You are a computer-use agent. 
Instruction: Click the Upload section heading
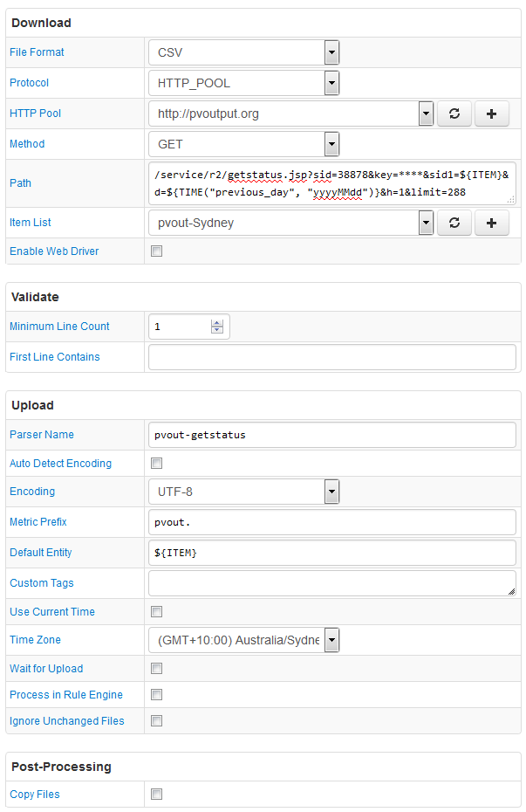point(32,405)
